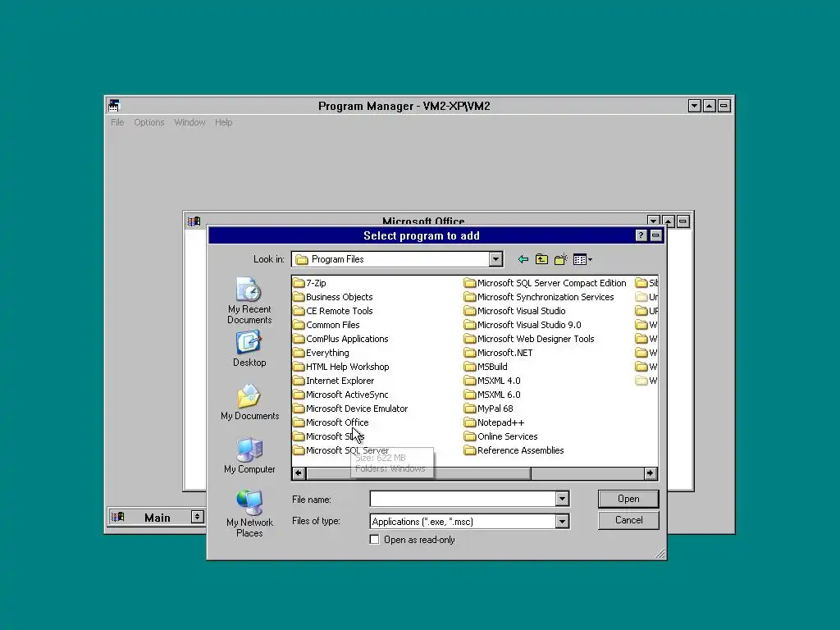This screenshot has width=840, height=630.
Task: Select the HTML Help Workshop folder
Action: coord(341,367)
